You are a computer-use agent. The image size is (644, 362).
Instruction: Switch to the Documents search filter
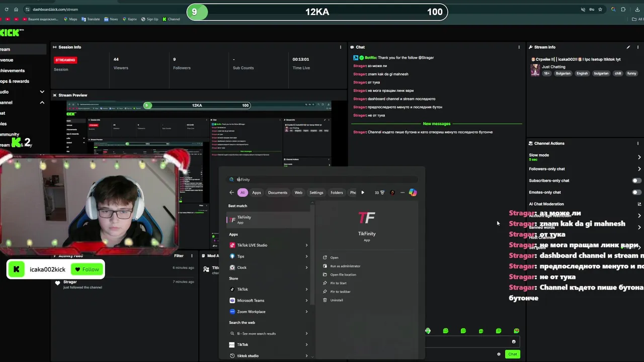[278, 193]
